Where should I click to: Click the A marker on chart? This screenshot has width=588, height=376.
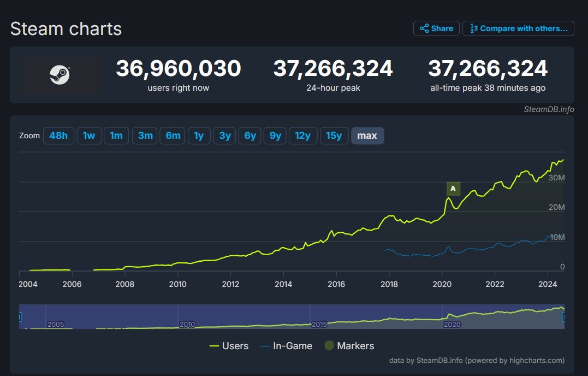[x=453, y=189]
